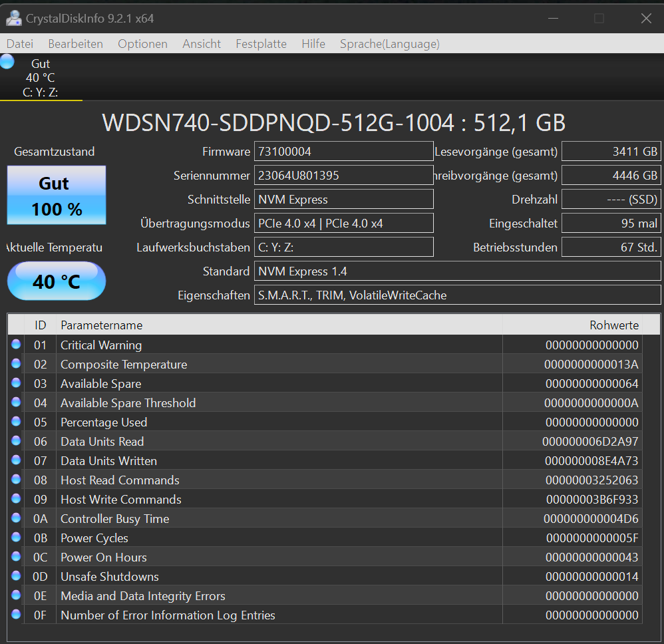Open the Optionen menu

click(x=142, y=44)
